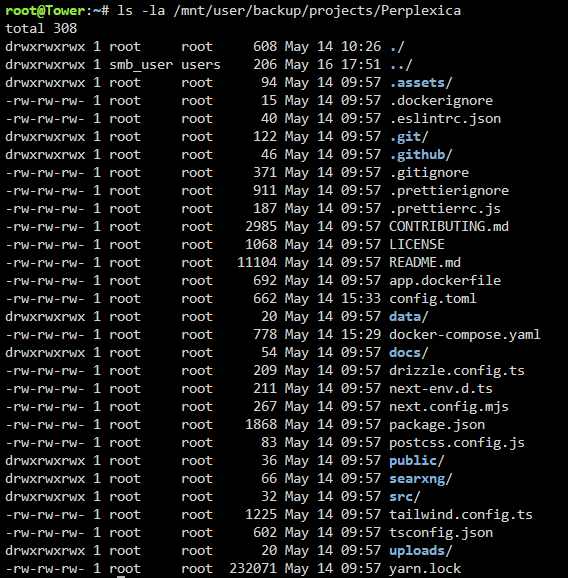
Task: Select the src/ folder entry
Action: pyautogui.click(x=405, y=497)
